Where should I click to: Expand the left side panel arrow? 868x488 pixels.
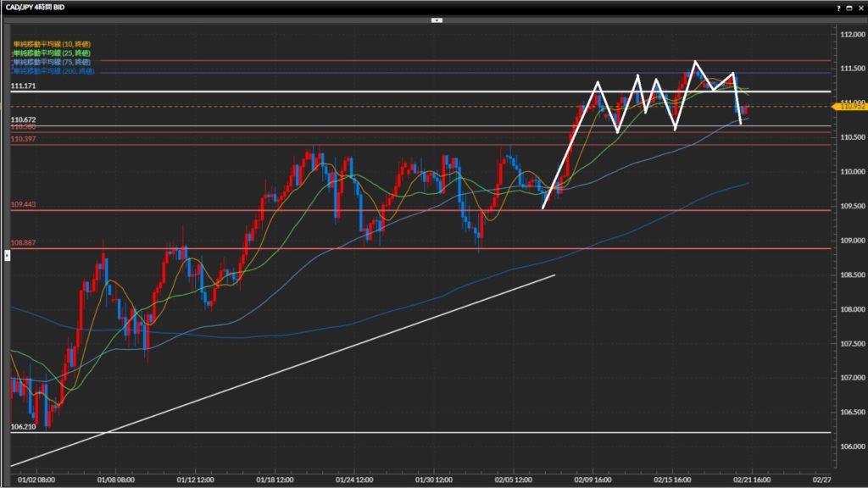8,254
